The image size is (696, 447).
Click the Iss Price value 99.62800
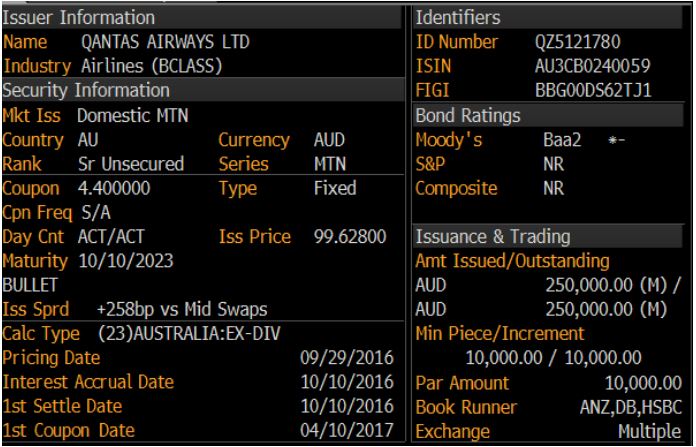pos(350,237)
